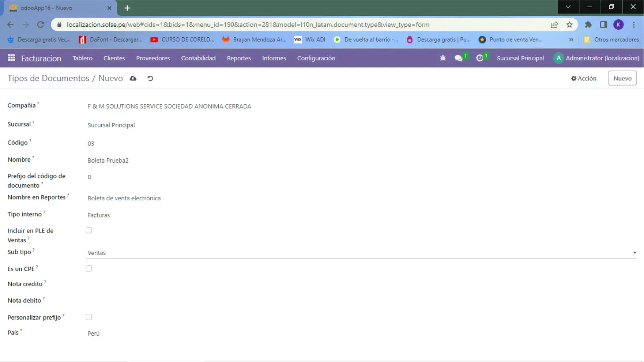
Task: Open De vuelta al barrio bookmark
Action: [x=366, y=39]
